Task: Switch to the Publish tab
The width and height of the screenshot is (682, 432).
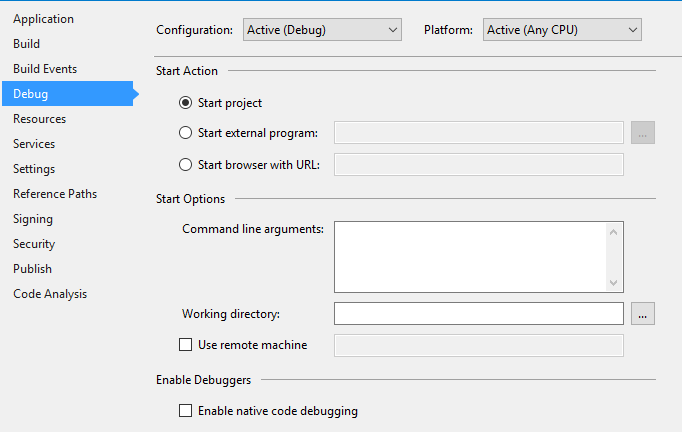Action: 32,269
